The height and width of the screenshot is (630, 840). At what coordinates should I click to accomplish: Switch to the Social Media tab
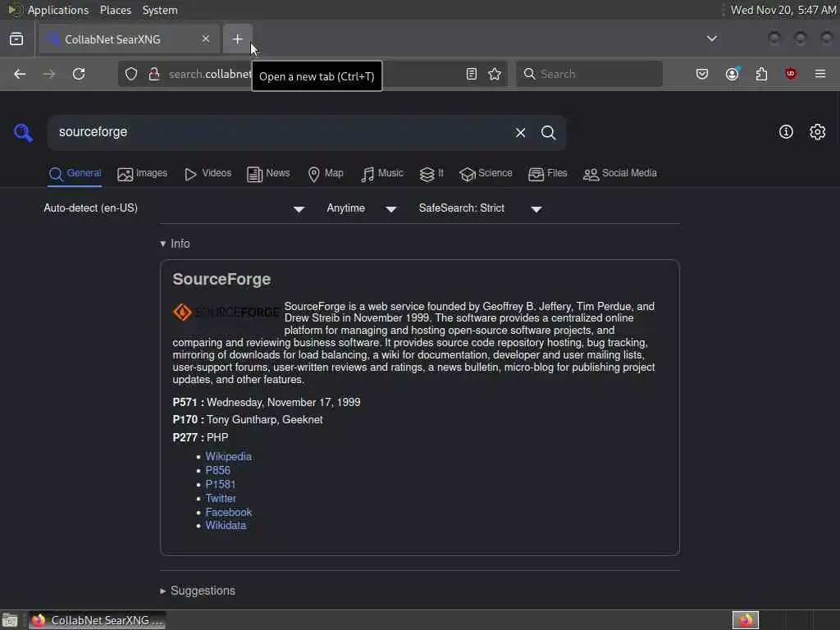click(x=620, y=174)
